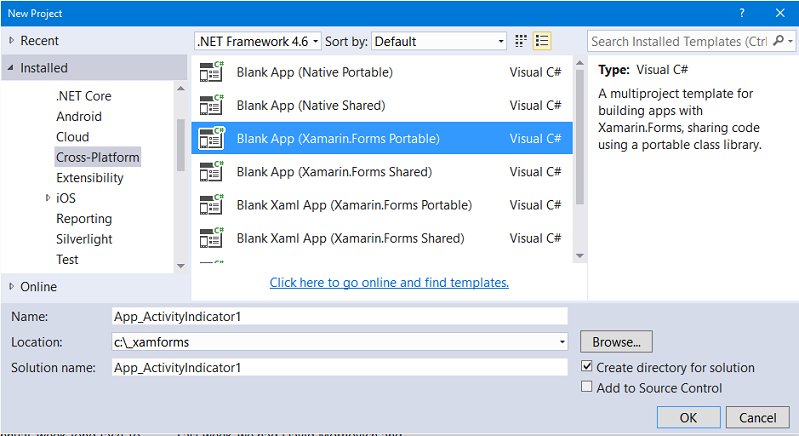This screenshot has width=799, height=436.
Task: Click the OK button
Action: coord(688,418)
